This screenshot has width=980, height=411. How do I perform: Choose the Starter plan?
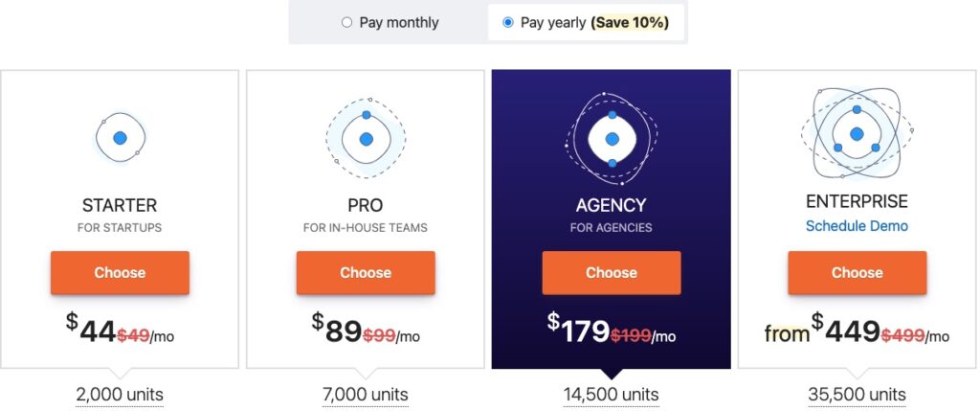tap(120, 273)
